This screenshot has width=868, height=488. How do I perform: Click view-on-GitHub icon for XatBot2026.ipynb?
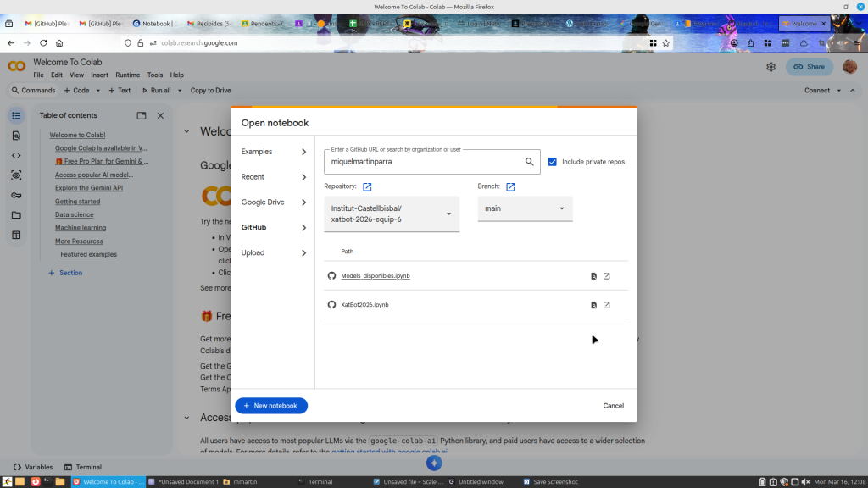tap(593, 305)
